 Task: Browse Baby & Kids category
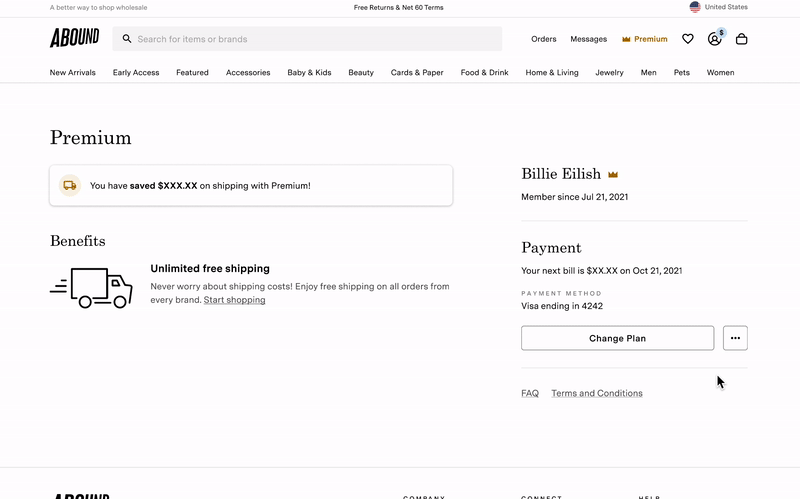tap(309, 72)
